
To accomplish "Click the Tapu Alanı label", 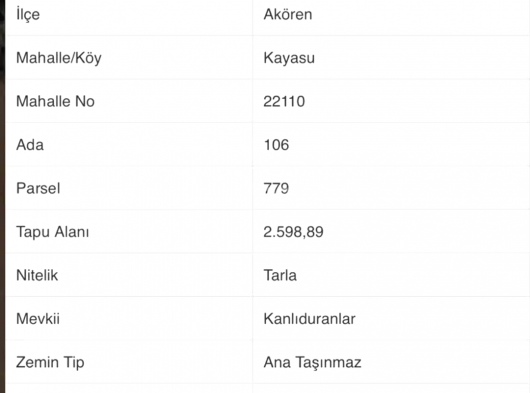I will (53, 232).
